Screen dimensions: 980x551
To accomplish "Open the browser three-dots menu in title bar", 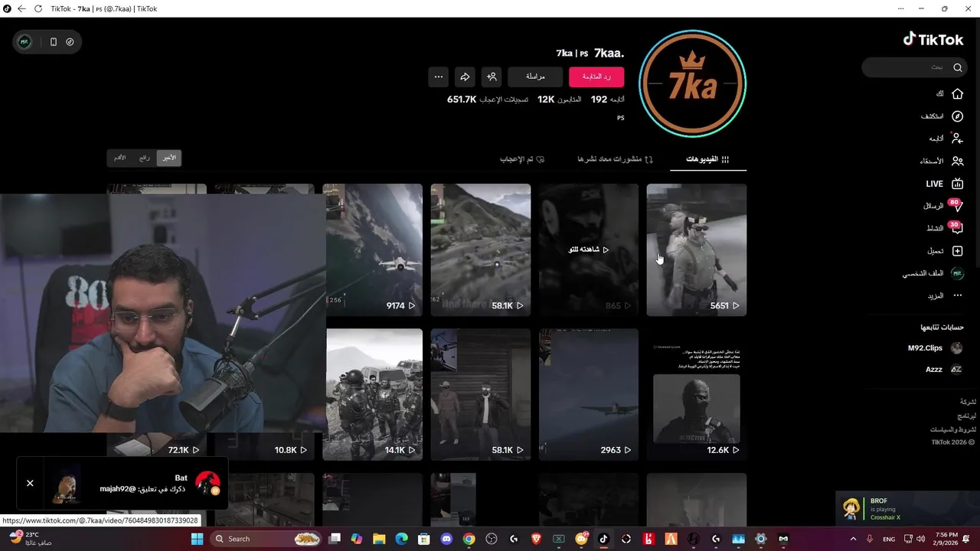I will (x=900, y=8).
